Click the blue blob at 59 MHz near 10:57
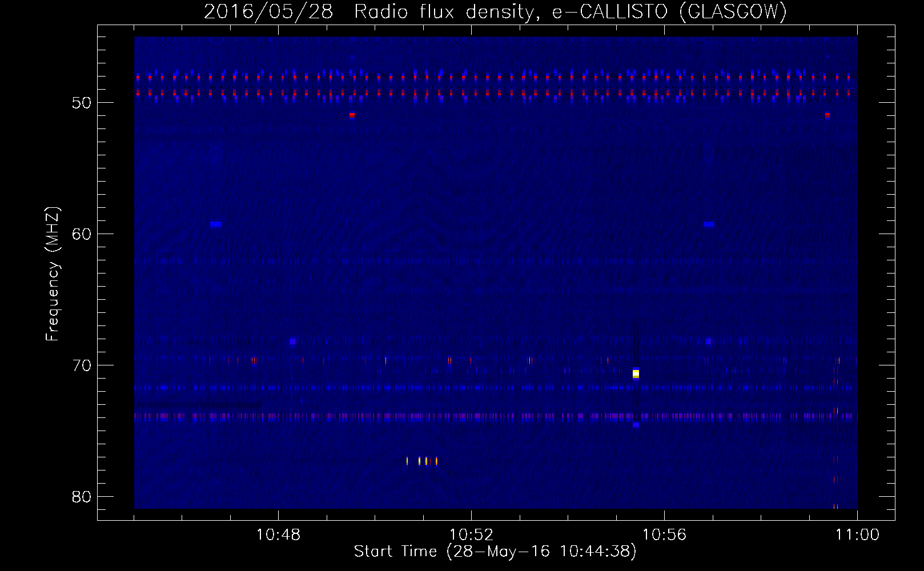 [709, 224]
